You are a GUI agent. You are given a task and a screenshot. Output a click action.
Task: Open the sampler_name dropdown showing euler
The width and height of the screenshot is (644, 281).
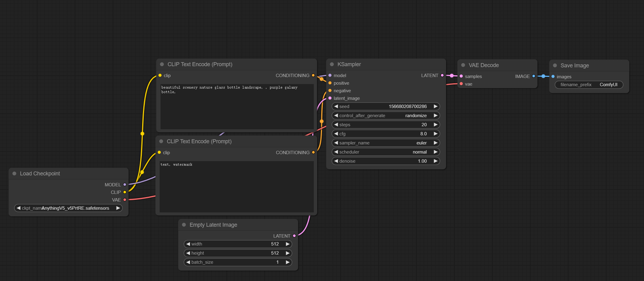[x=385, y=143]
